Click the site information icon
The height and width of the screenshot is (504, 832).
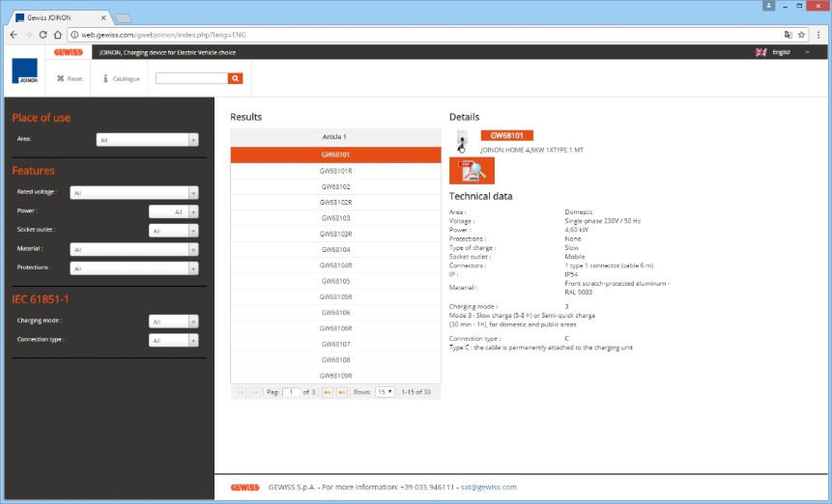[x=74, y=35]
